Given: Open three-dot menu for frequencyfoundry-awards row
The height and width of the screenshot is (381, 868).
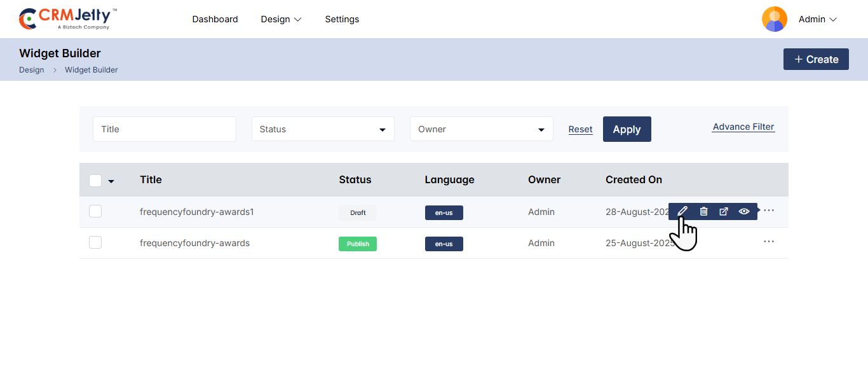Looking at the screenshot, I should tap(769, 242).
